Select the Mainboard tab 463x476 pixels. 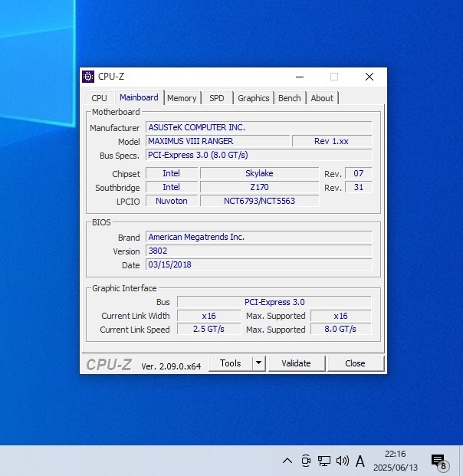coord(139,97)
